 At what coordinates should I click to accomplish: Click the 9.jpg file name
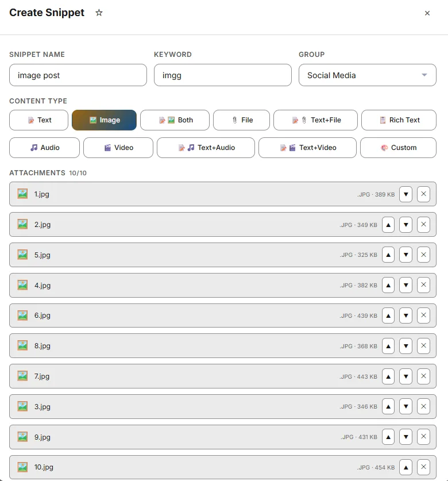pos(43,437)
